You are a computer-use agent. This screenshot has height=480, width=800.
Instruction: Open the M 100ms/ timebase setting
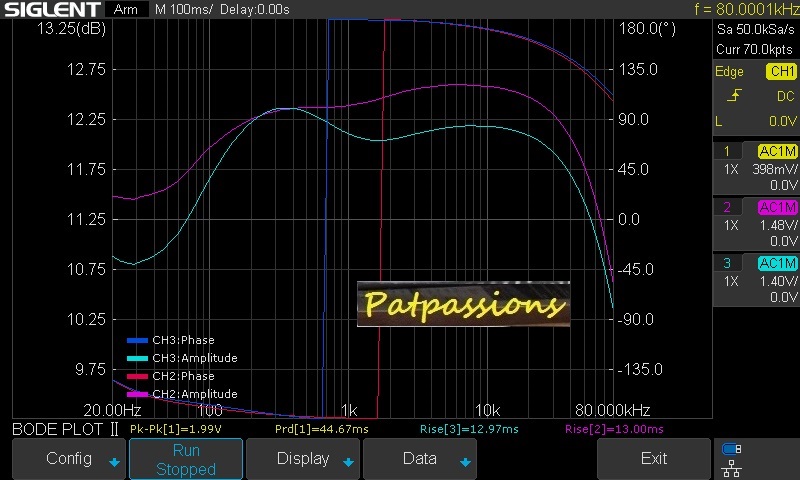(x=183, y=9)
